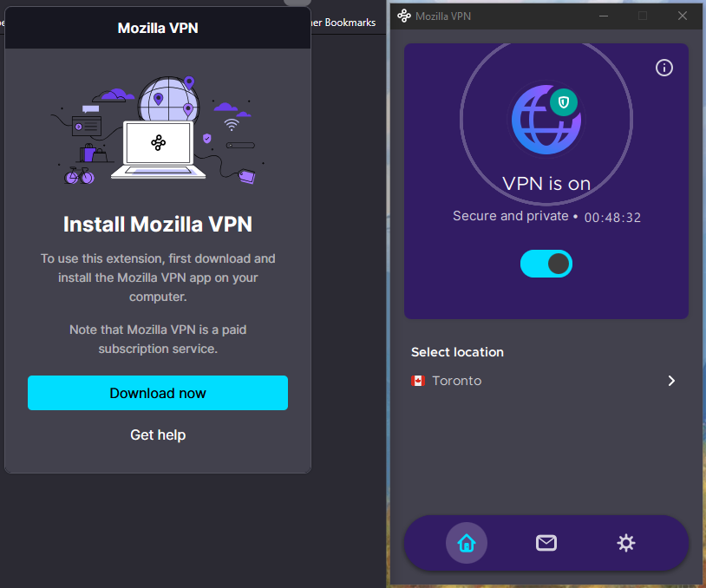Expand the location chevron arrow
Image resolution: width=706 pixels, height=588 pixels.
point(671,381)
